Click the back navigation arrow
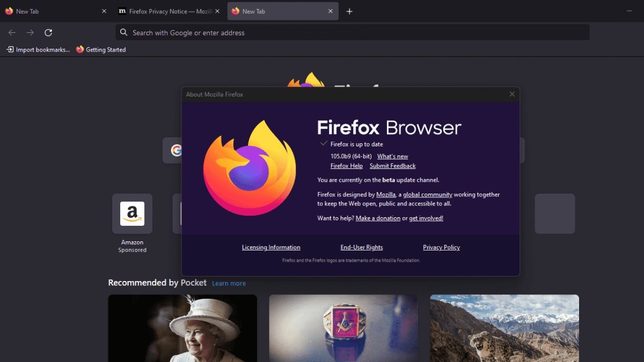Screen dimensions: 644x362 tap(12, 33)
